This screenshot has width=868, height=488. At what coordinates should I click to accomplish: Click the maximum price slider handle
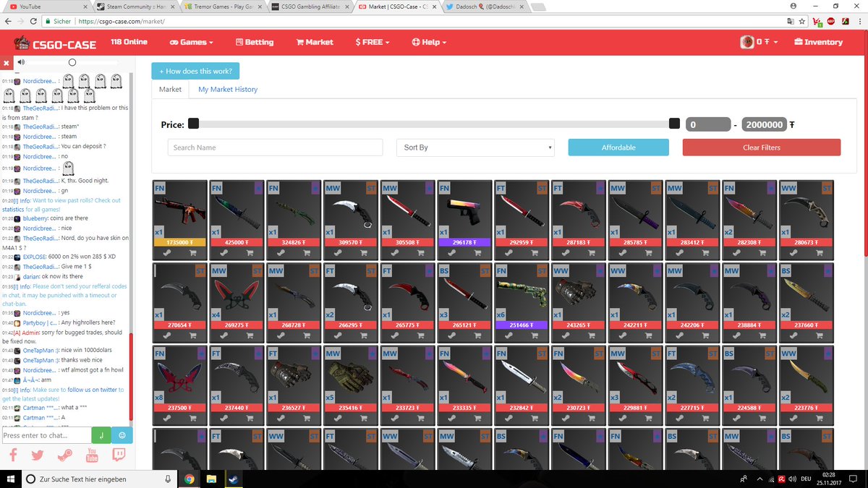tap(674, 124)
